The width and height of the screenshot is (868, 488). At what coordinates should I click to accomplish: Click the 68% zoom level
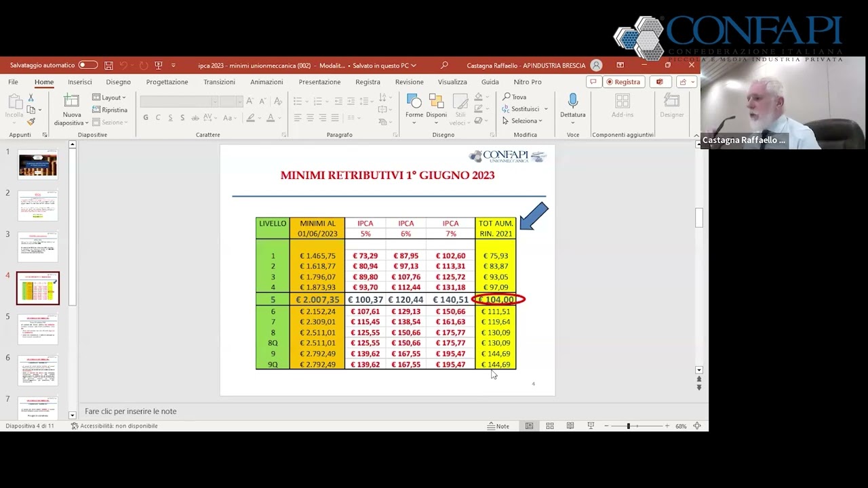point(681,426)
